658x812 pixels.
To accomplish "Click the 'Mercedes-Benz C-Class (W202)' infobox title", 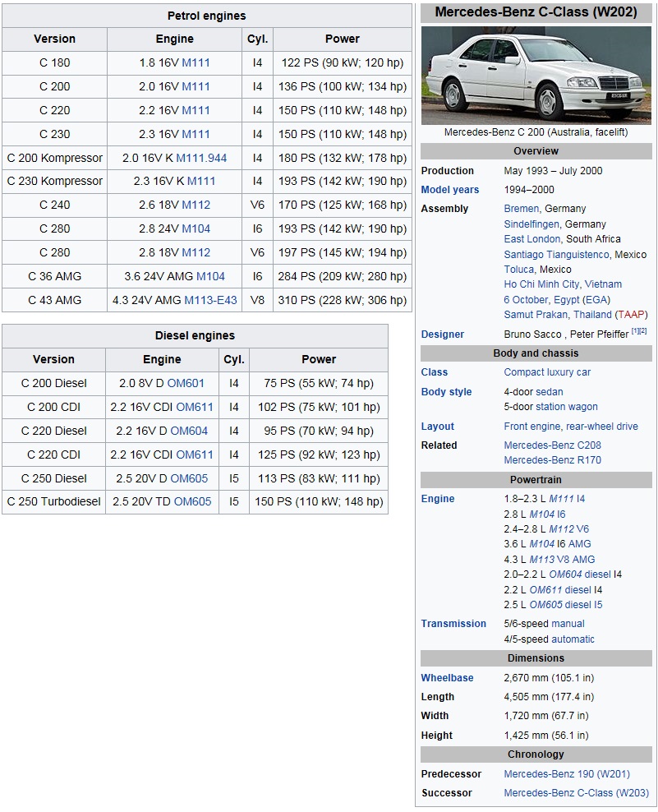I will click(x=536, y=12).
